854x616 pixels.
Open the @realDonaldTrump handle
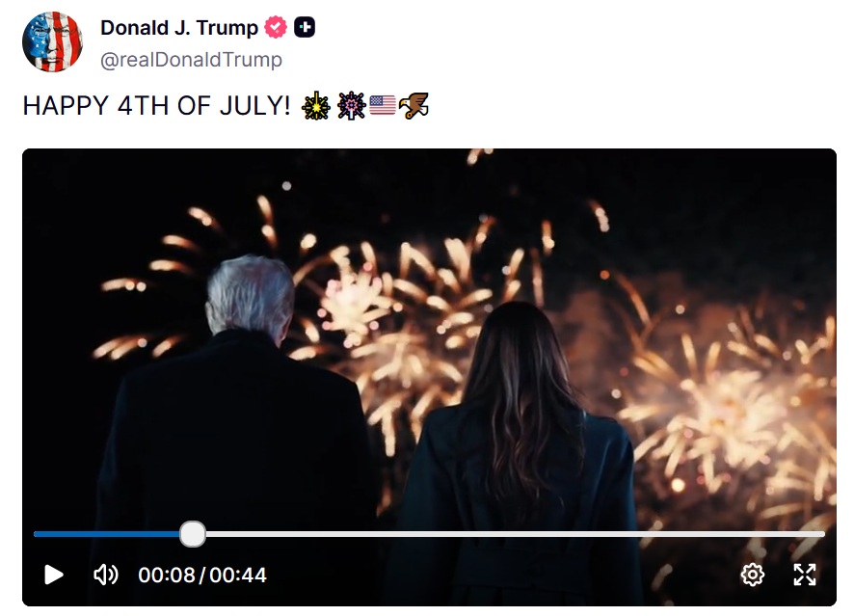pyautogui.click(x=191, y=60)
